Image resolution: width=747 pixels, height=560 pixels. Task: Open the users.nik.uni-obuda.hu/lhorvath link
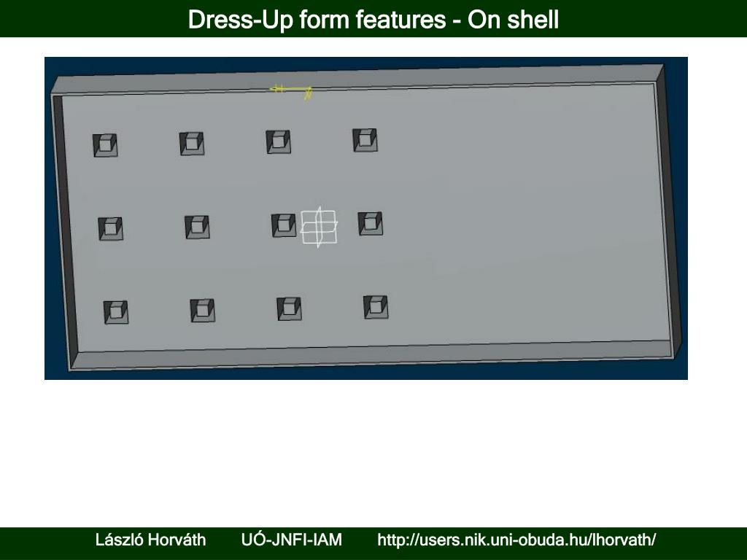pyautogui.click(x=516, y=540)
